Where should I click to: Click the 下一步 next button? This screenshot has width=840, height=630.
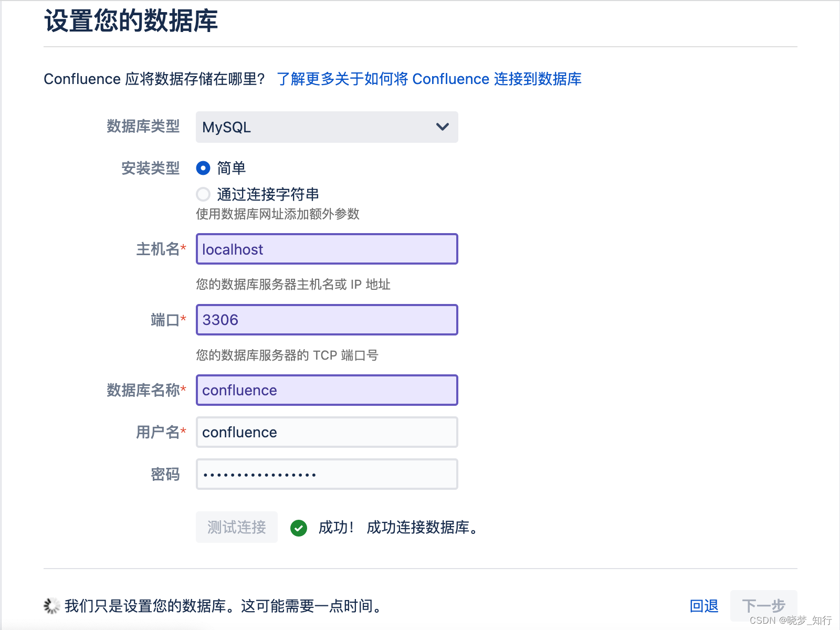click(763, 606)
